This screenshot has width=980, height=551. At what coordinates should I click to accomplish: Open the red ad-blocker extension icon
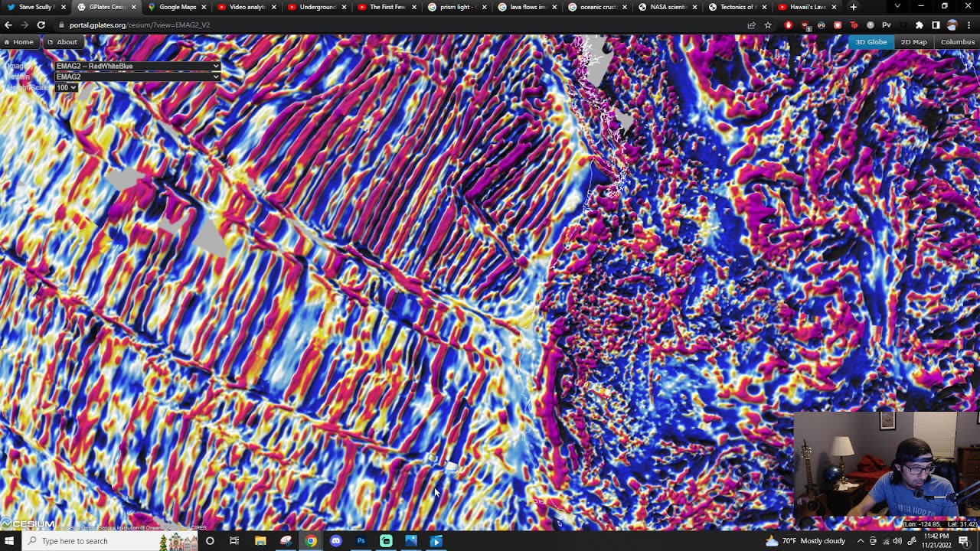click(x=789, y=25)
